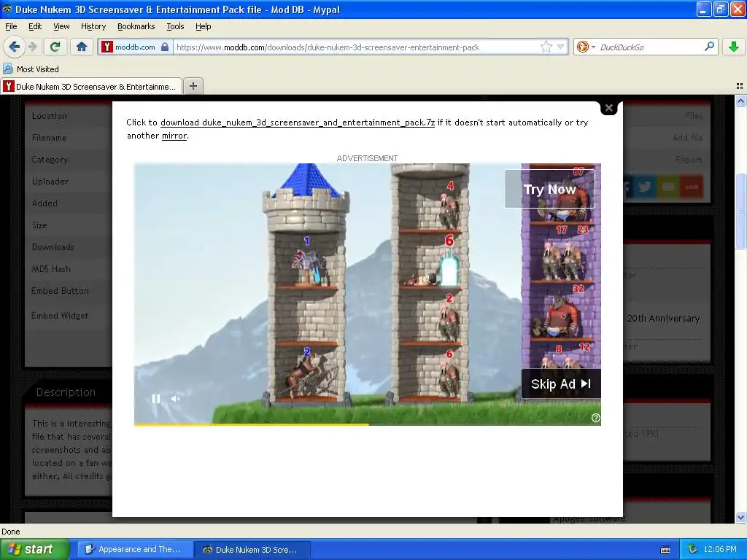Click the Windows Start button
Viewport: 747px width, 560px height.
(x=34, y=549)
